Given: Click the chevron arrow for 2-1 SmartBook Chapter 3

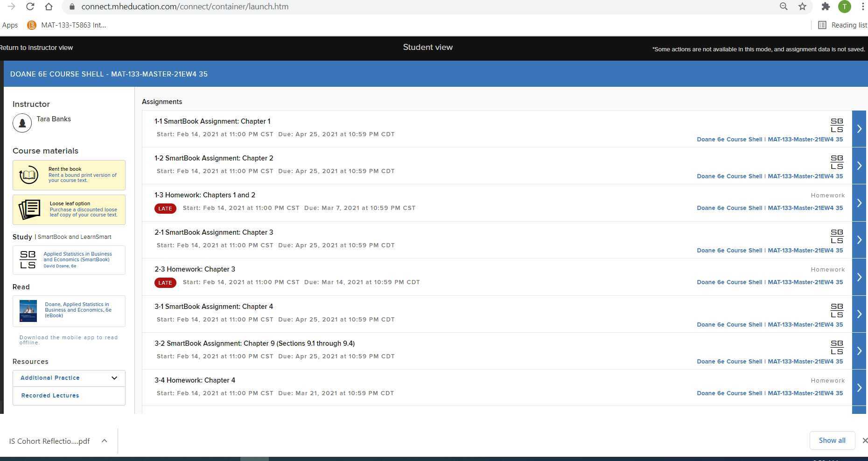Looking at the screenshot, I should tap(859, 240).
